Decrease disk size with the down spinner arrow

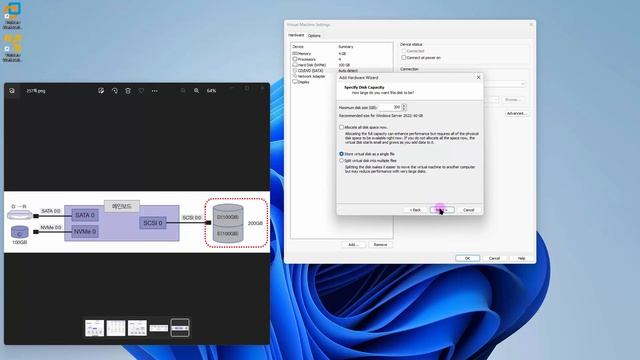click(x=404, y=109)
